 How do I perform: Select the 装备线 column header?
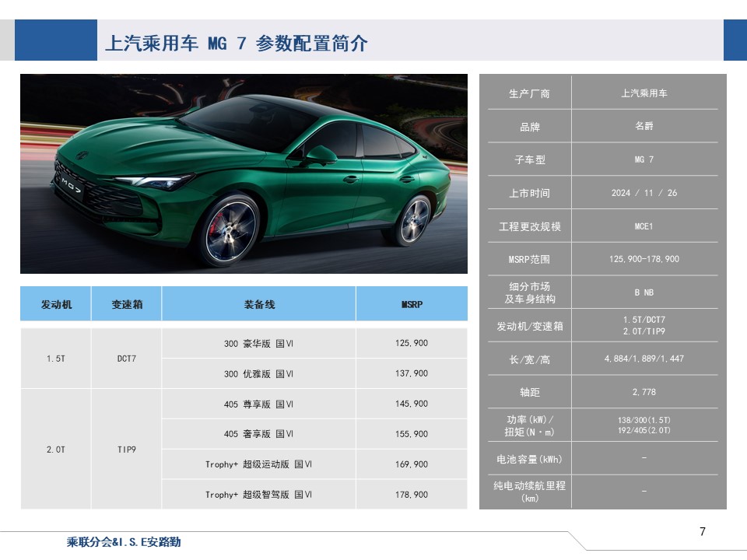coord(259,304)
